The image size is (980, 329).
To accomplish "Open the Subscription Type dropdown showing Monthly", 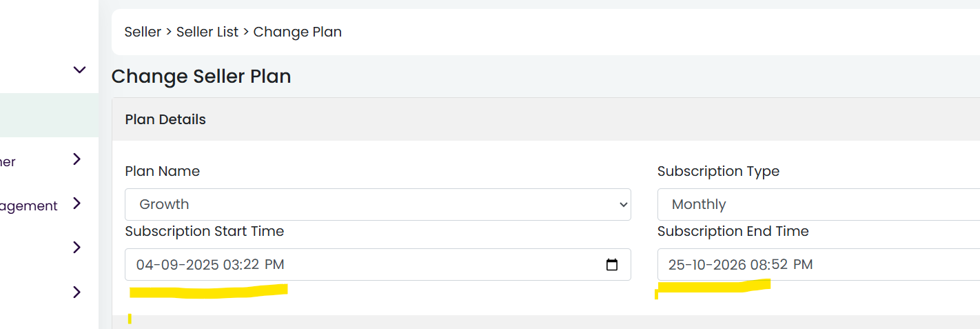I will point(819,204).
